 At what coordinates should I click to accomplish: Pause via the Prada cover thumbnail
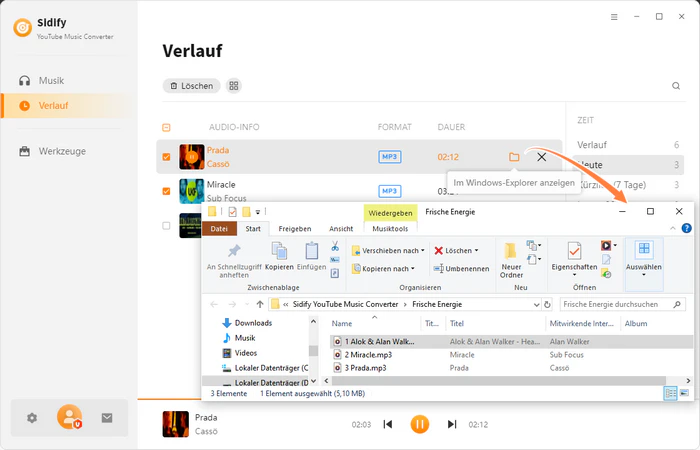[192, 157]
